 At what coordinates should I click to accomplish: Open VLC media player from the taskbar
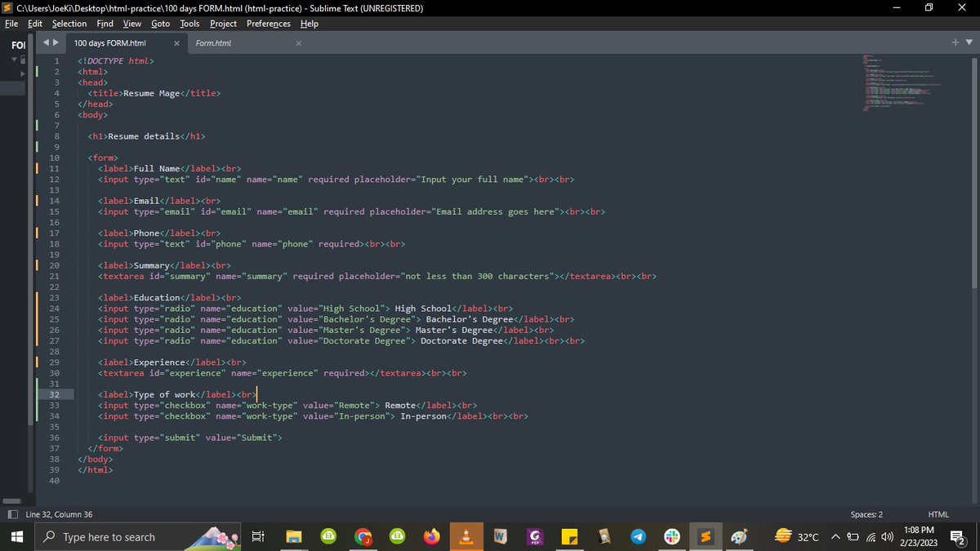point(466,536)
